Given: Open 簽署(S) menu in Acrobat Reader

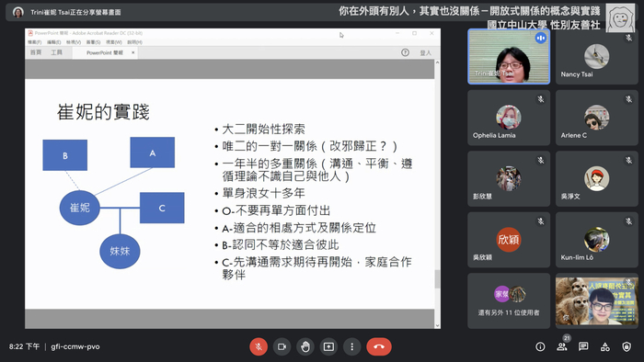Looking at the screenshot, I should tap(93, 42).
